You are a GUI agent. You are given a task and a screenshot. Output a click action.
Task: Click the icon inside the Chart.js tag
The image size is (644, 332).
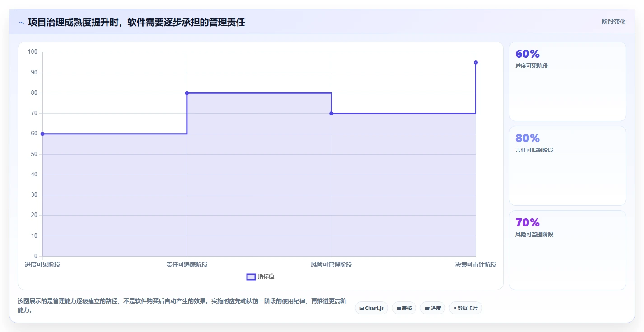362,309
